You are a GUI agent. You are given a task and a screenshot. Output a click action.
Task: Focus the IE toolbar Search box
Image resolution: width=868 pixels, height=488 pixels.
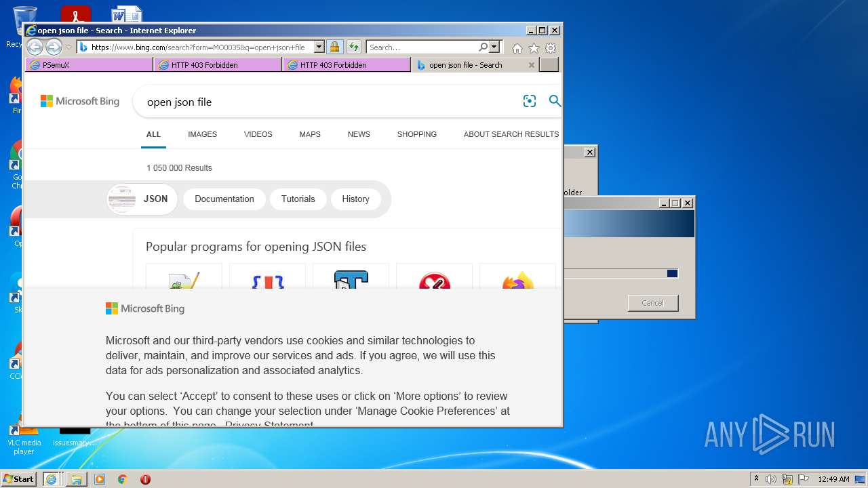coord(422,47)
